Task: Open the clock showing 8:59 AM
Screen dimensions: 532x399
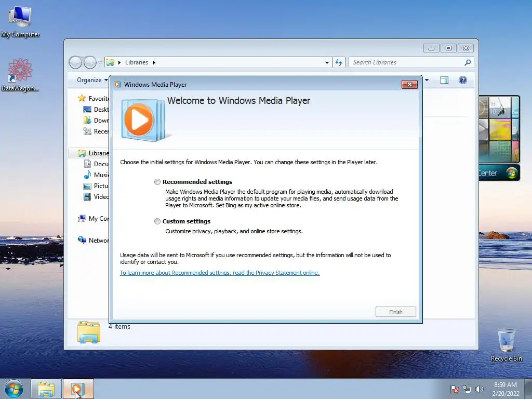Action: point(506,389)
